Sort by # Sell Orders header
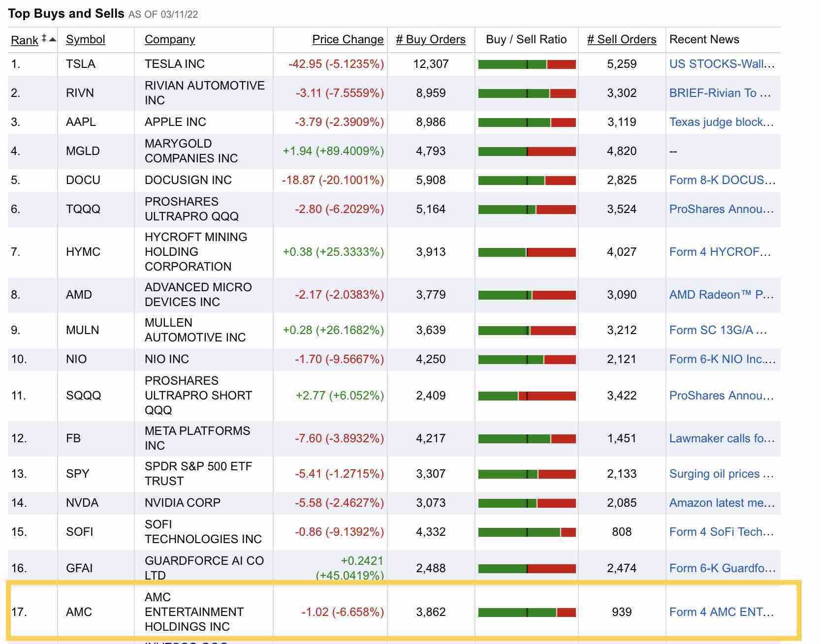The image size is (820, 644). [622, 39]
